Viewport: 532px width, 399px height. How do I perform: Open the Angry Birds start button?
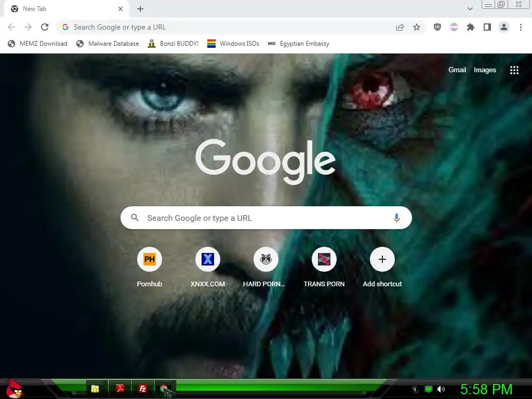(x=14, y=389)
